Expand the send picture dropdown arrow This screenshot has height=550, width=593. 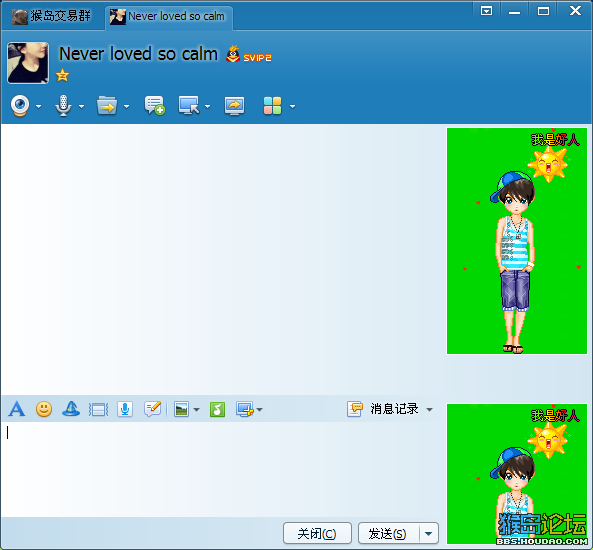pyautogui.click(x=196, y=410)
